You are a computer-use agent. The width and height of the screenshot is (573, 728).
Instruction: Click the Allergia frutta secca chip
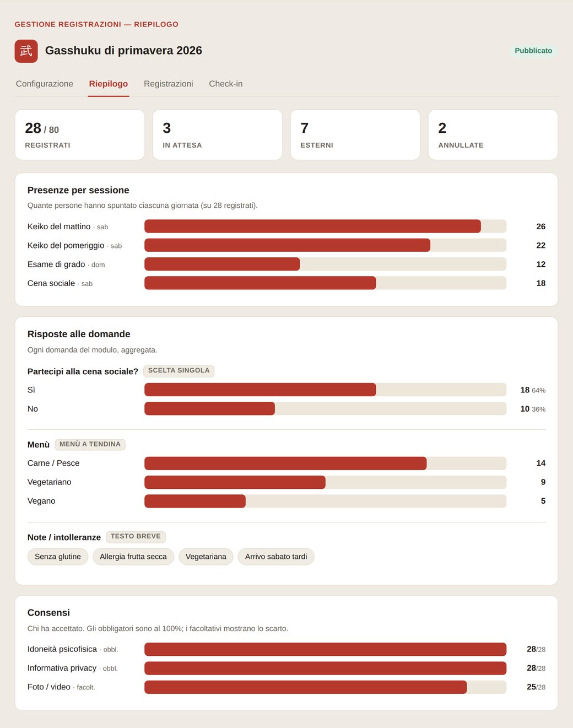[133, 557]
